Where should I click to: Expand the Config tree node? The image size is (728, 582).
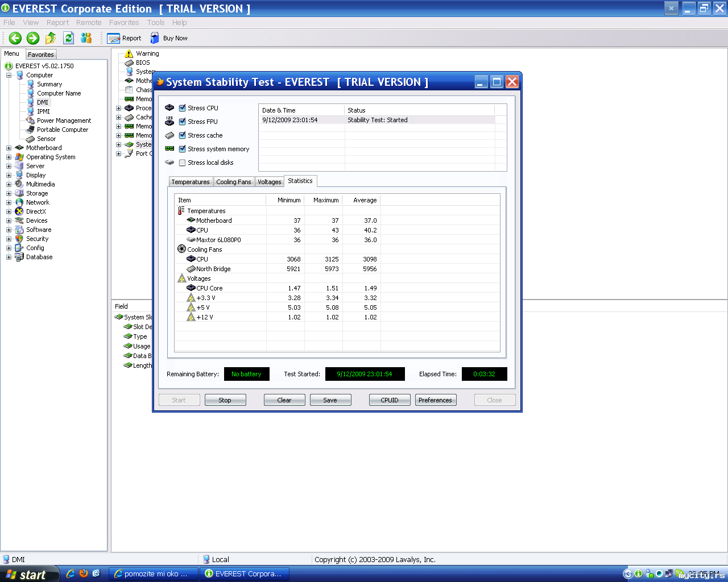coord(9,248)
